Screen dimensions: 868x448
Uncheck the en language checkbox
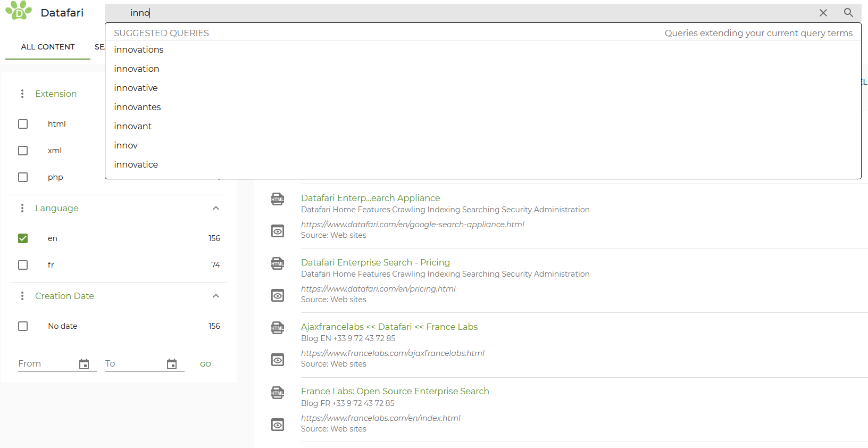[23, 238]
